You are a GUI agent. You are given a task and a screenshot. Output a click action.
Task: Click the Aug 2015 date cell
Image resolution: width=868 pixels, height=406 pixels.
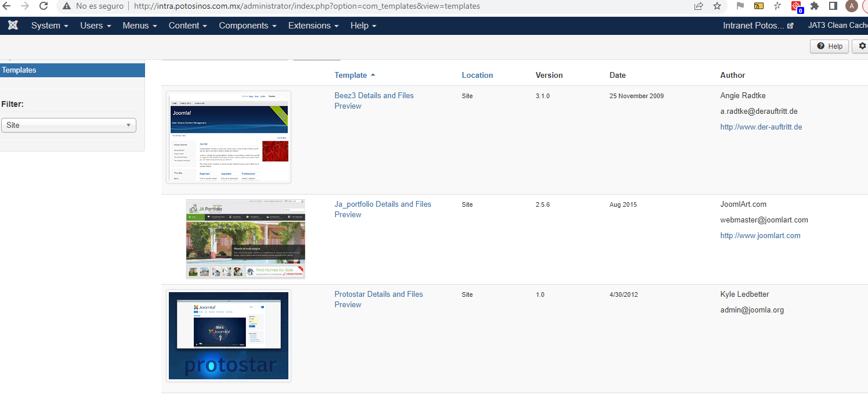click(623, 204)
